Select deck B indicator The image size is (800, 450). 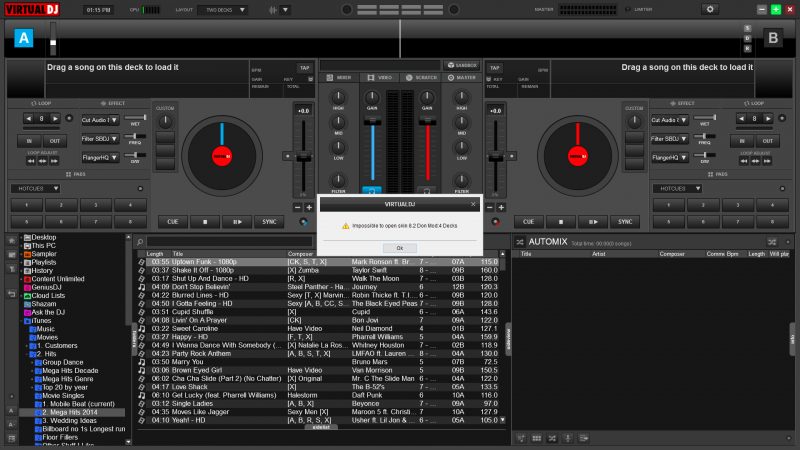(x=773, y=38)
